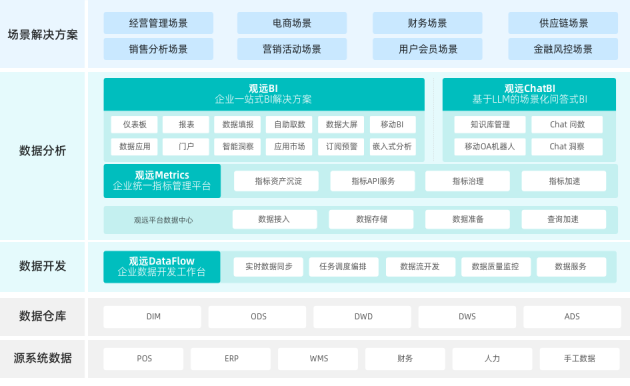This screenshot has width=630, height=386.
Task: Open the 观远Metrics platform block
Action: coord(162,181)
